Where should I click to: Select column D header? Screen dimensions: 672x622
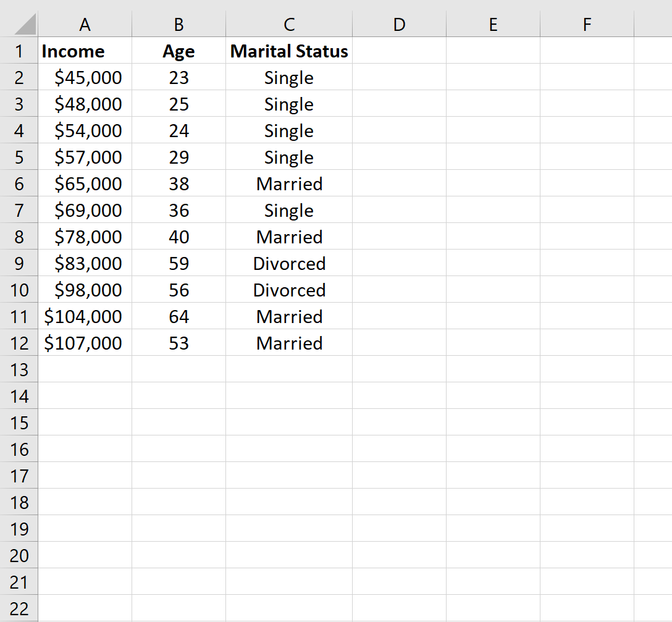point(399,25)
